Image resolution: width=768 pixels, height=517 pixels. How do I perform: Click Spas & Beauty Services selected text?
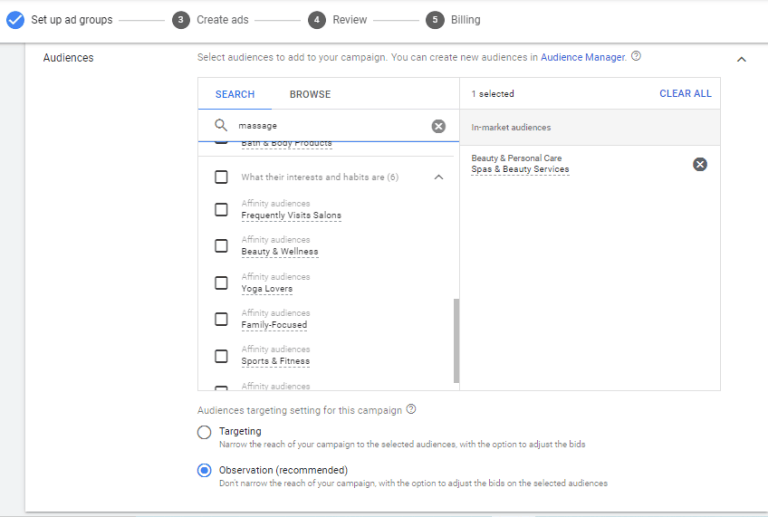520,169
